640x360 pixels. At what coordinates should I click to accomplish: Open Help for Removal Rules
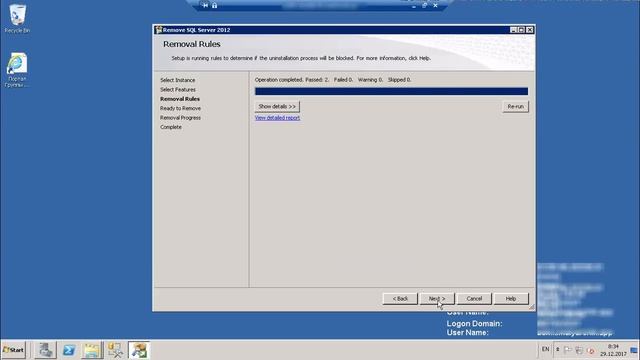[511, 299]
